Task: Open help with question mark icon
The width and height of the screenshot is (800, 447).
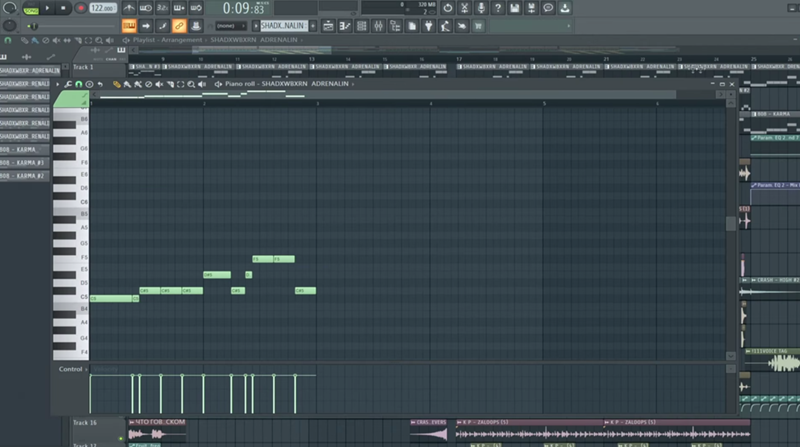Action: pos(498,8)
